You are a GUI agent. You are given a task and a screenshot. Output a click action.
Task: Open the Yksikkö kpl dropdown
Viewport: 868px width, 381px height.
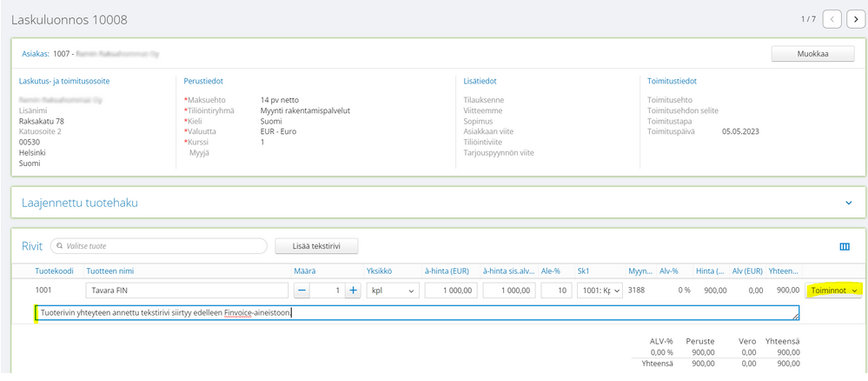[x=392, y=290]
